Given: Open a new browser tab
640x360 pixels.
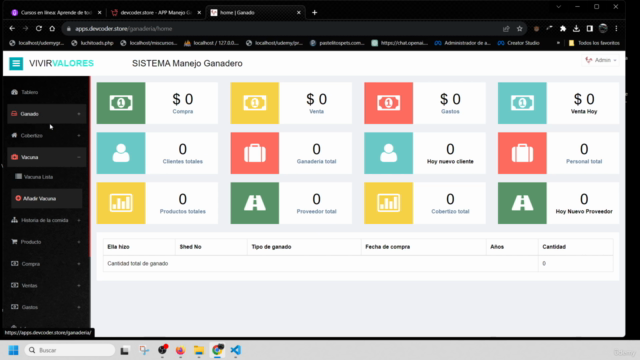Looking at the screenshot, I should (314, 13).
